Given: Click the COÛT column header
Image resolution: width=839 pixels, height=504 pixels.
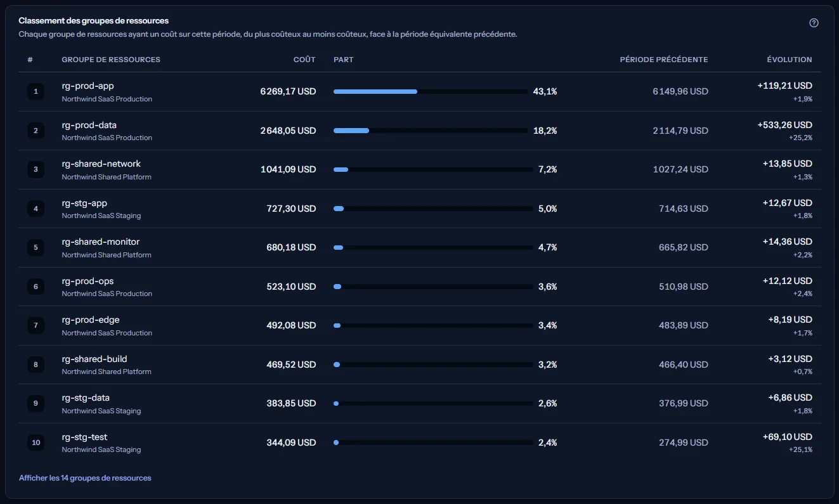Looking at the screenshot, I should (x=304, y=60).
